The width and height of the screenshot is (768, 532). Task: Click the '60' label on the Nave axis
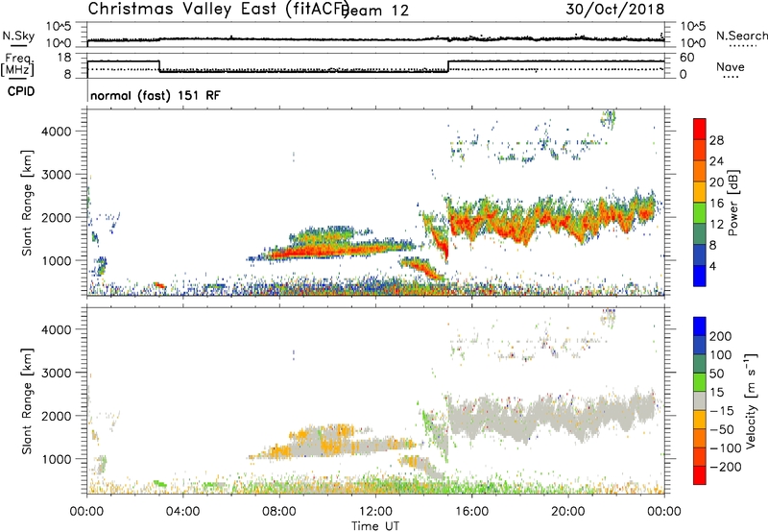point(687,58)
